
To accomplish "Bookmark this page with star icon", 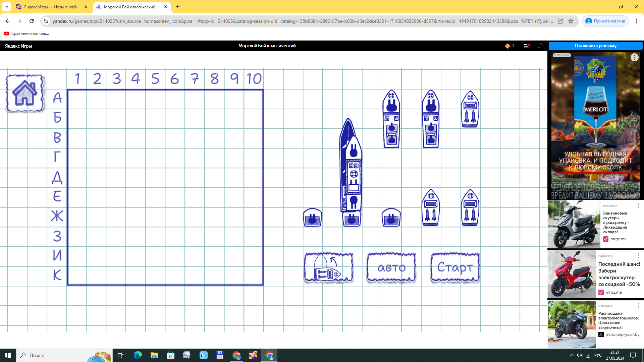I will tap(571, 21).
